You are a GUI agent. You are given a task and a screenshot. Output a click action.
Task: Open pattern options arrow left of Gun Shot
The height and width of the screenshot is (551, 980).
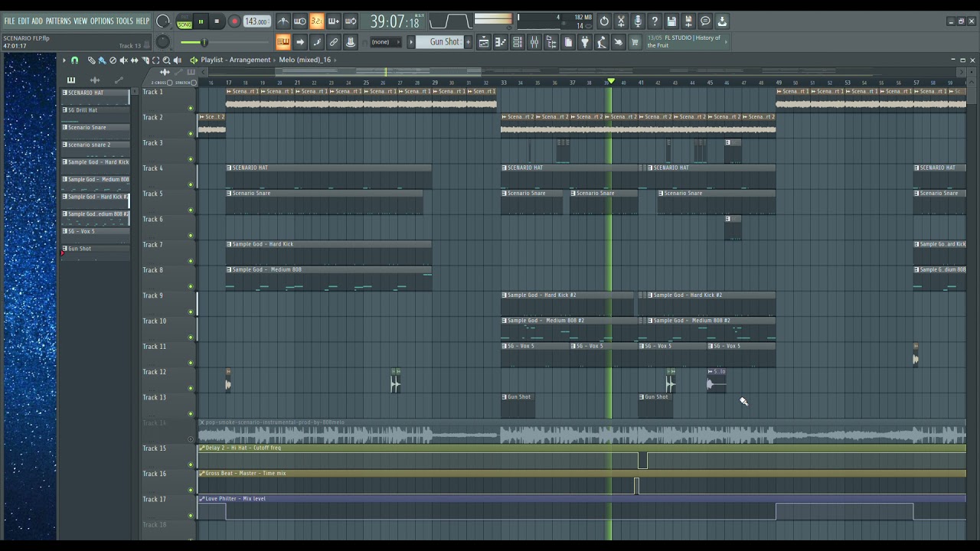411,42
